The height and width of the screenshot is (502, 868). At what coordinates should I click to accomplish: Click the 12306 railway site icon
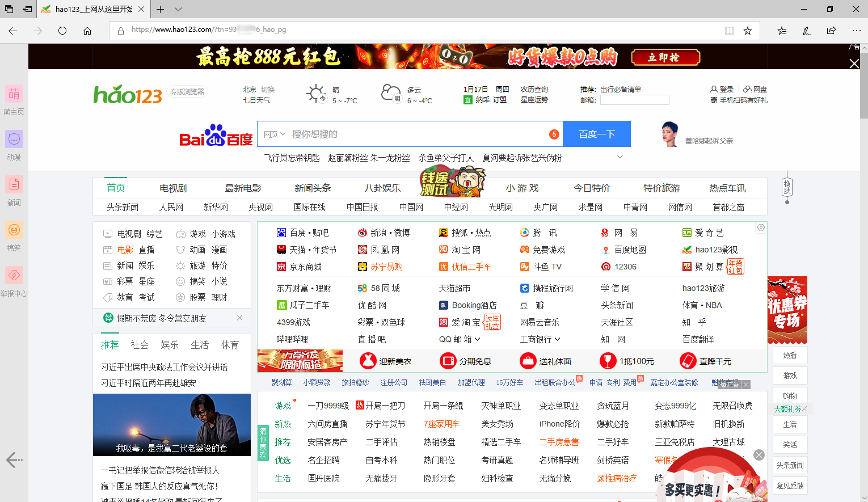point(605,266)
